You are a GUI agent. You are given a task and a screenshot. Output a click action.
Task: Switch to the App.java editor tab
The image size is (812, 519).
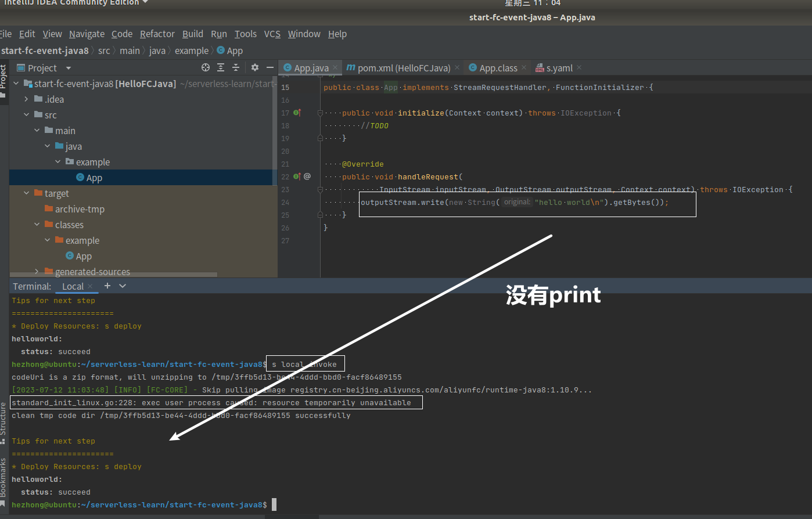pos(311,68)
